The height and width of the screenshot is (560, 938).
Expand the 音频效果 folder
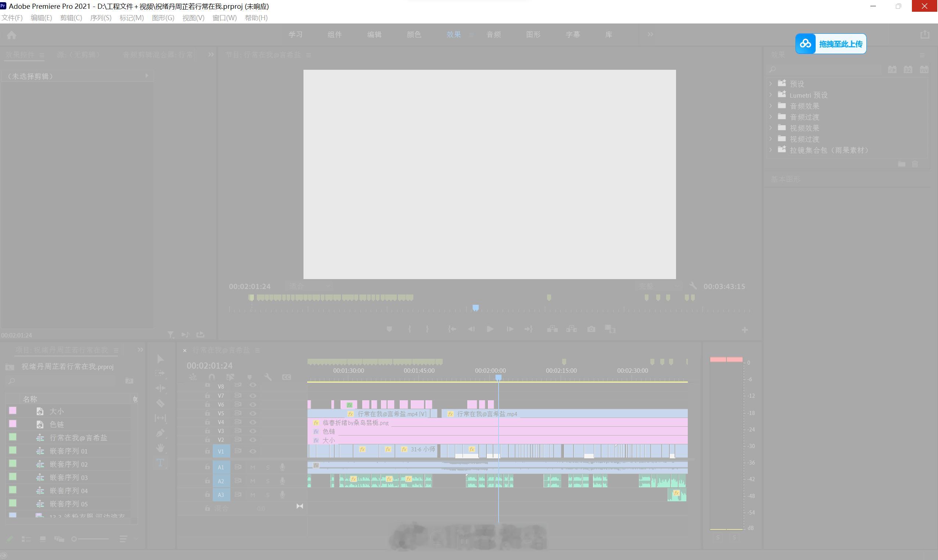(771, 106)
